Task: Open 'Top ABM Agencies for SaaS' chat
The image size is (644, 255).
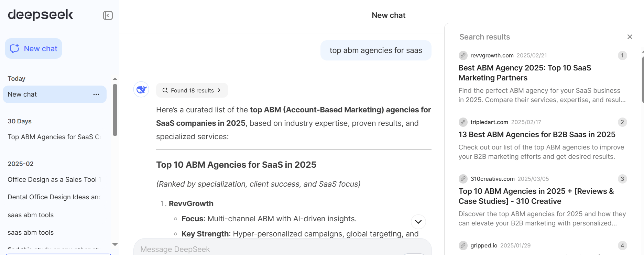Action: 54,137
